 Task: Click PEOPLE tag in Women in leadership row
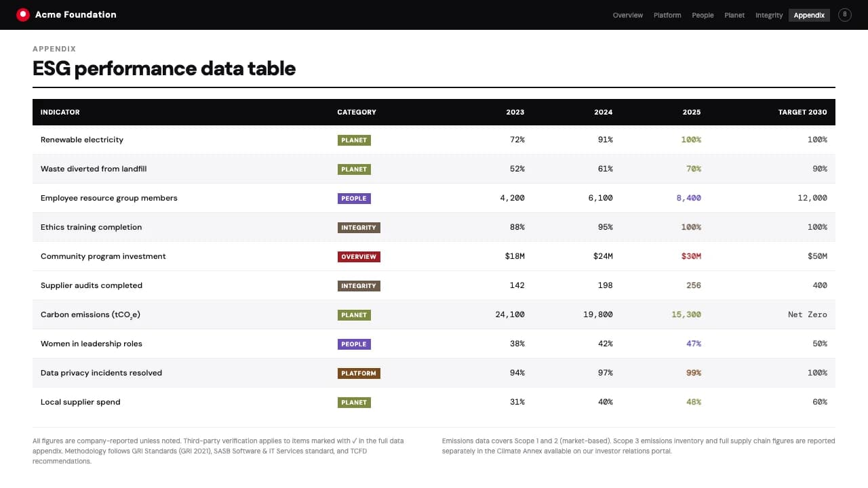354,344
